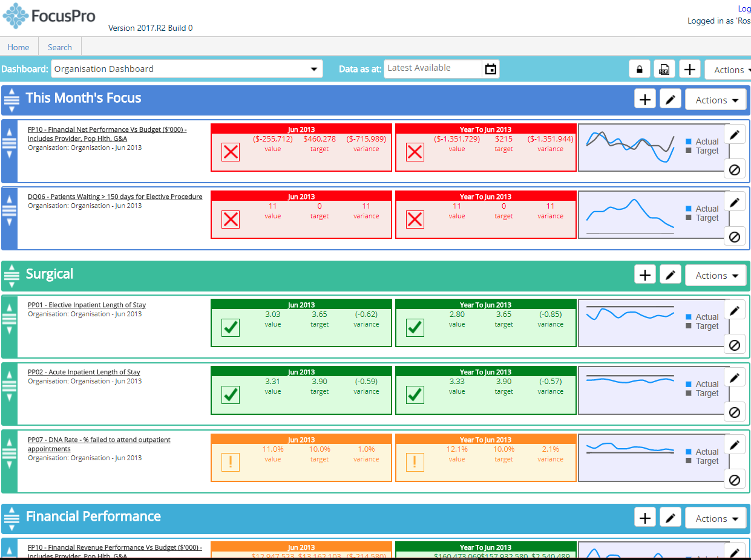Click green check status in PP01 Jun 2013 panel
Image resolution: width=751 pixels, height=560 pixels.
pyautogui.click(x=231, y=328)
